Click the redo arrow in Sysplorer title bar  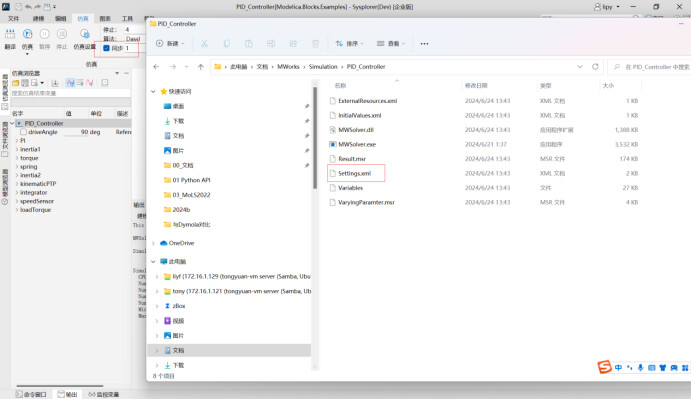[x=37, y=7]
